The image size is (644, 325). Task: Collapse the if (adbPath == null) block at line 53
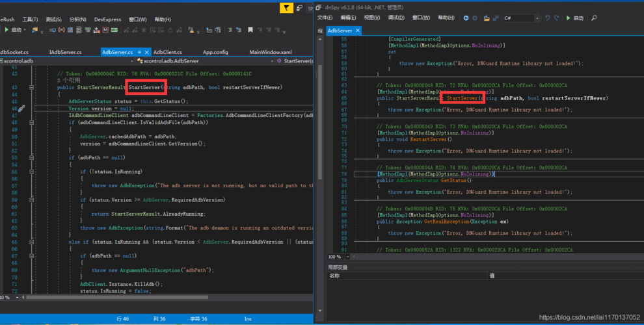click(32, 157)
